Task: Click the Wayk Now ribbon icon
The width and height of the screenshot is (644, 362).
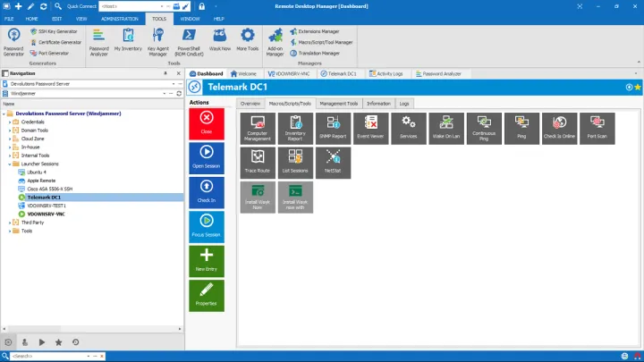Action: (x=220, y=40)
